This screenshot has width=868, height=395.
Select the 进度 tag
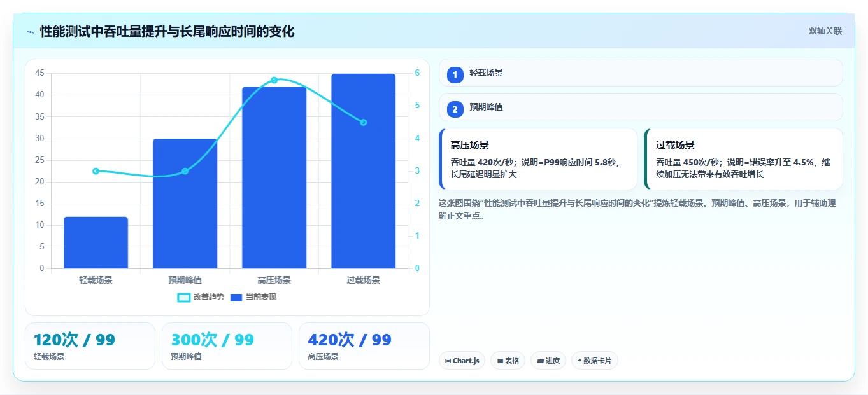(x=548, y=361)
